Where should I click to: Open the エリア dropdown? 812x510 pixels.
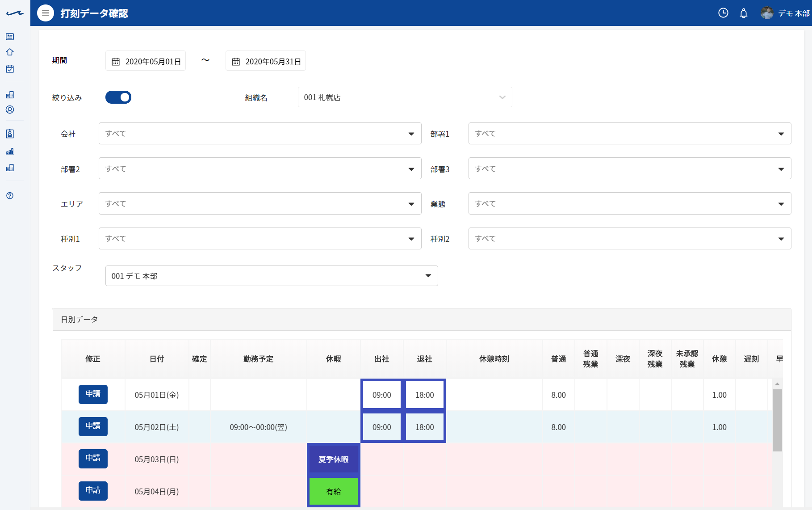(x=260, y=203)
